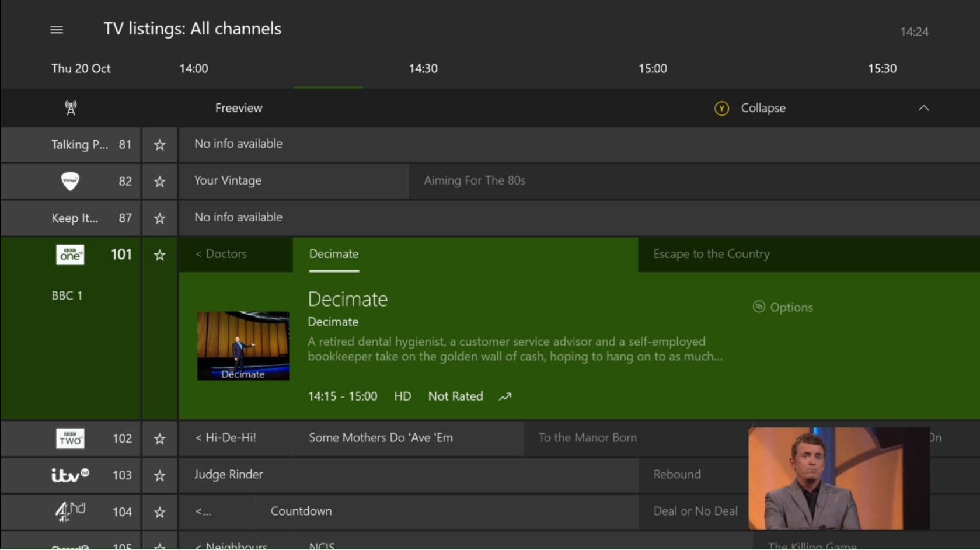Click the Decimate programme thumbnail
The height and width of the screenshot is (550, 980).
pos(243,346)
